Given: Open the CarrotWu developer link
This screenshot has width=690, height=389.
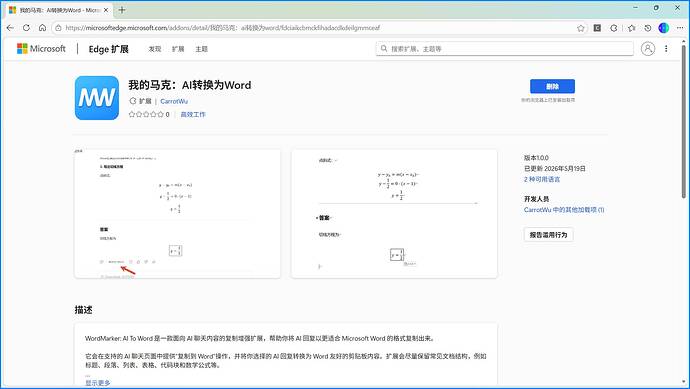Looking at the screenshot, I should [x=174, y=101].
